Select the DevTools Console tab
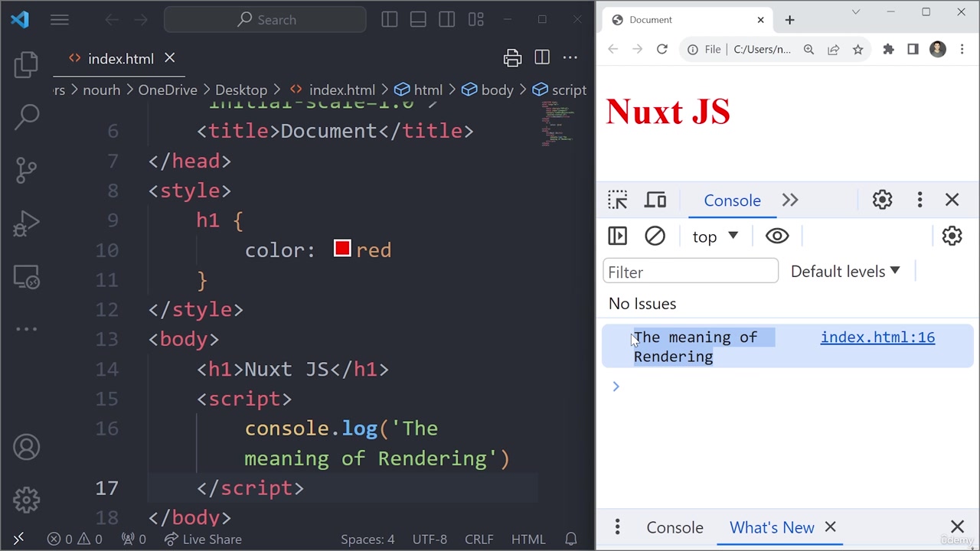980x551 pixels. (732, 201)
